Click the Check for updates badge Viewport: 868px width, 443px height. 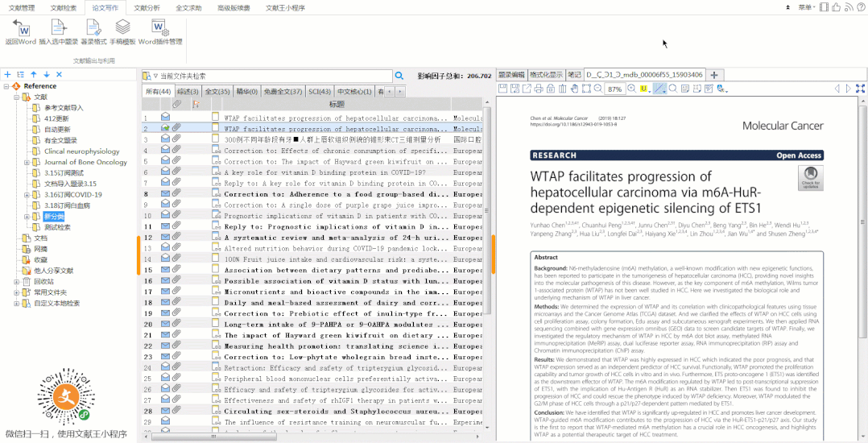pos(810,178)
